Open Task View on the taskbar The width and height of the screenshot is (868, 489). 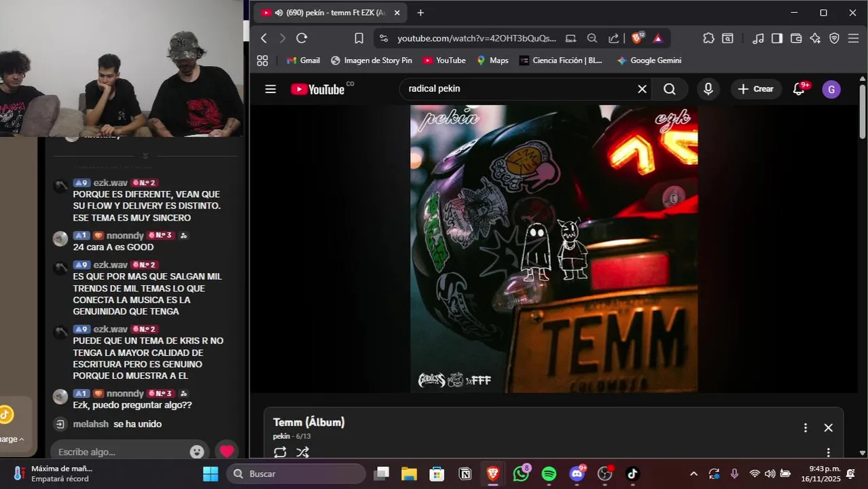pos(382,473)
